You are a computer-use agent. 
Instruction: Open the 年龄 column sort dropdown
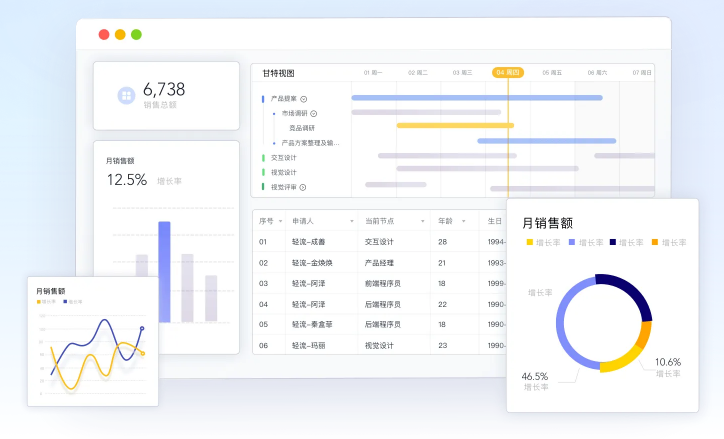[461, 220]
